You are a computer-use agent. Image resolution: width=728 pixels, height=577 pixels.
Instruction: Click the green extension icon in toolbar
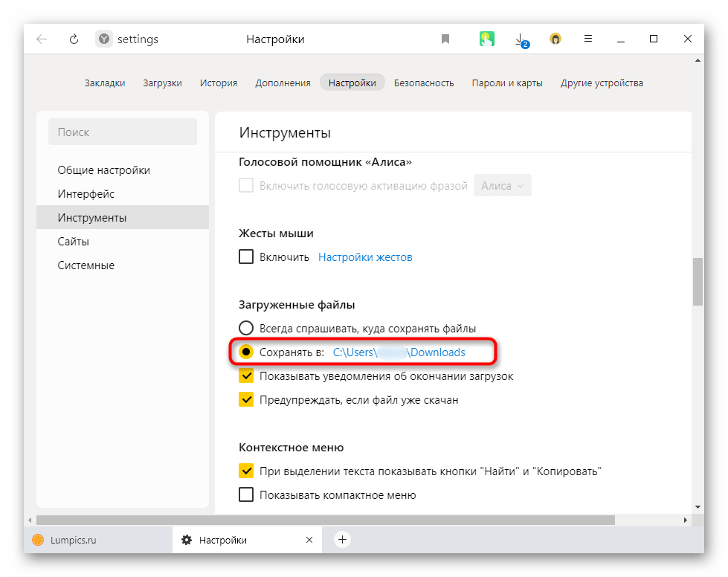(x=487, y=39)
